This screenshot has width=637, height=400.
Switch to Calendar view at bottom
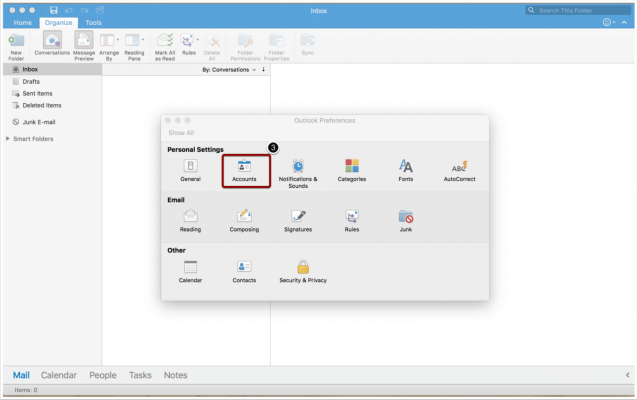click(x=58, y=375)
